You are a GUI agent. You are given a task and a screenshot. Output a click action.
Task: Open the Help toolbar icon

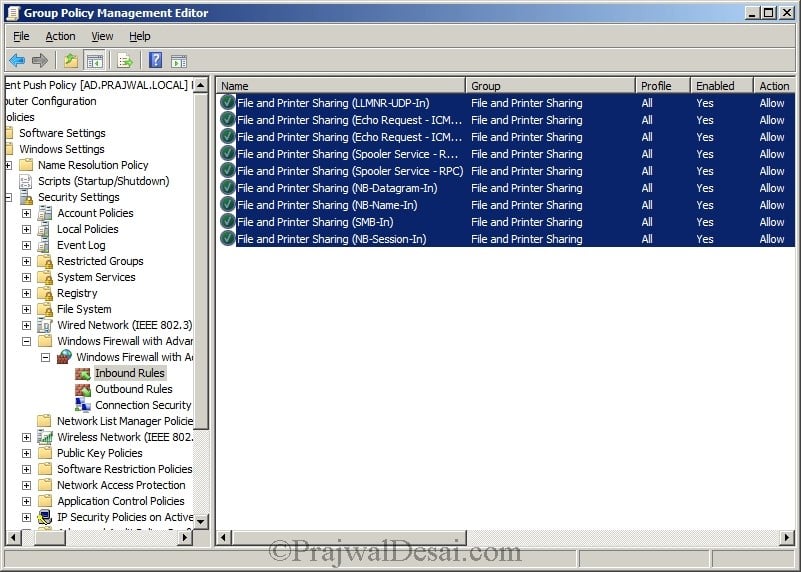(155, 60)
